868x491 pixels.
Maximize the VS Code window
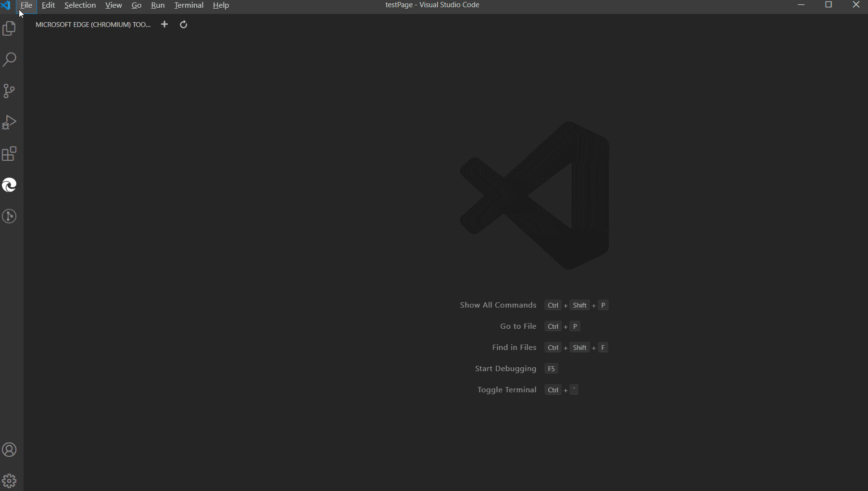pos(829,5)
